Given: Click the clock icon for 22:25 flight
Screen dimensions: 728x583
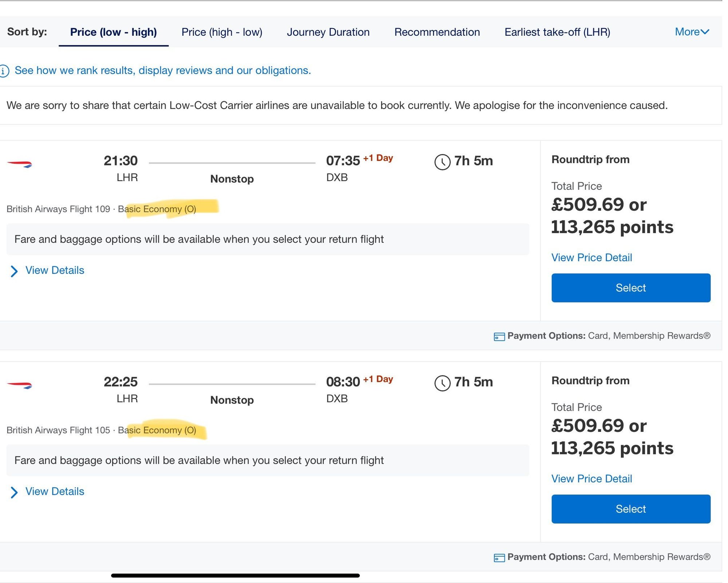Looking at the screenshot, I should [442, 383].
